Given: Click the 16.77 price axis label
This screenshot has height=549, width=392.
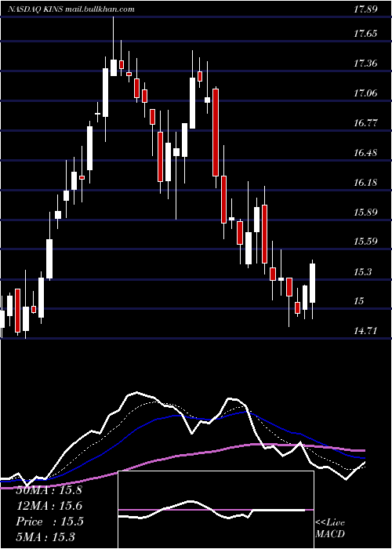Looking at the screenshot, I should 365,123.
